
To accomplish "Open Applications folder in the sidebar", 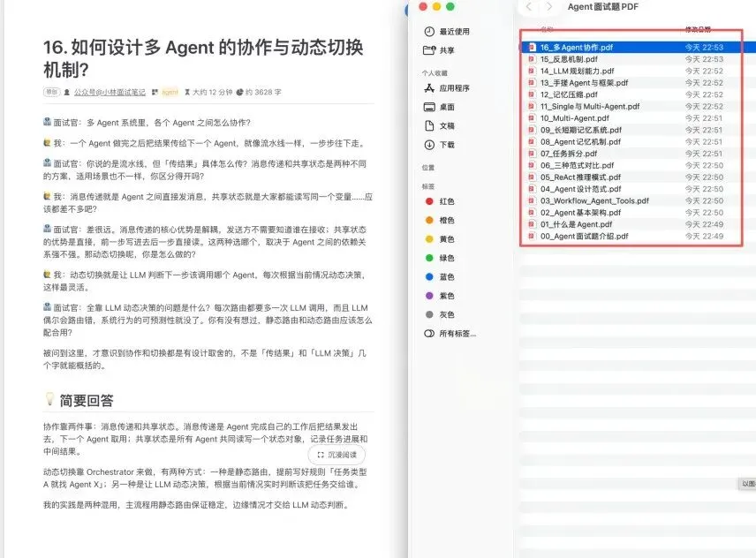I will click(x=447, y=88).
